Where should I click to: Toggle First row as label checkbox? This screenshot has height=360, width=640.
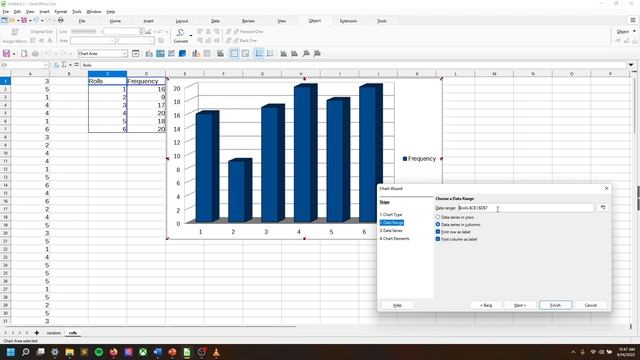pyautogui.click(x=438, y=232)
